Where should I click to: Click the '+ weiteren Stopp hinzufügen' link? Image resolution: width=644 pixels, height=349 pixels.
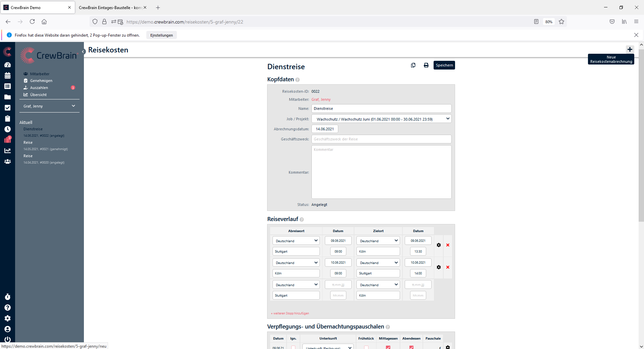coord(290,313)
